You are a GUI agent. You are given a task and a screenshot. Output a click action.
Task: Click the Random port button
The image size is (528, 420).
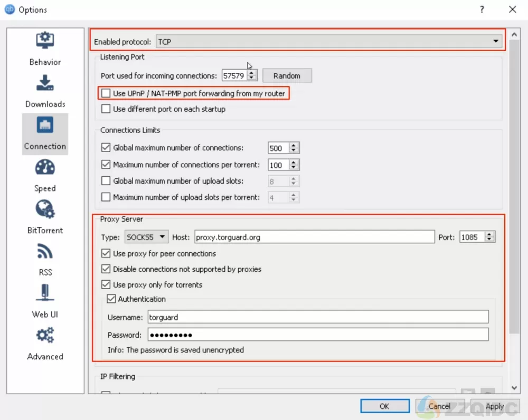pyautogui.click(x=287, y=76)
